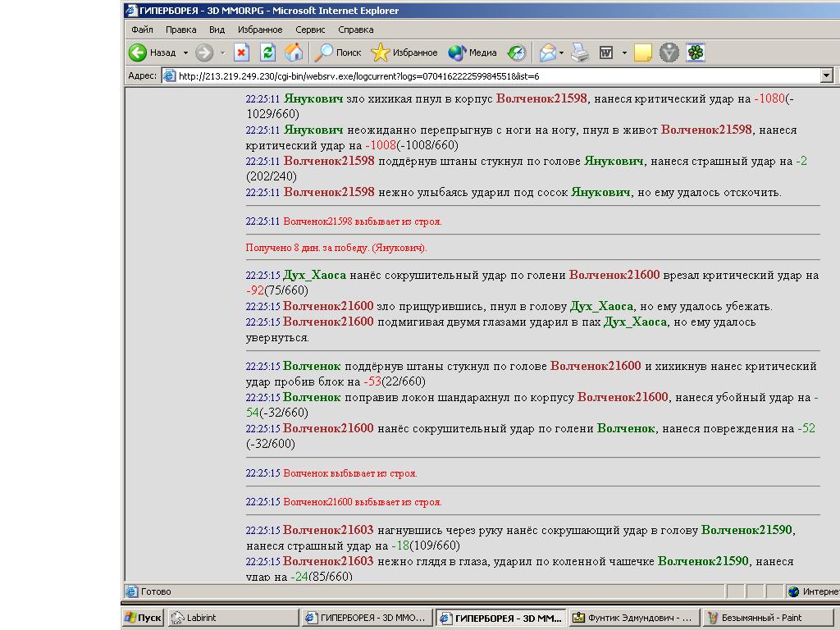840x630 pixels.
Task: Click the Stop loading icon
Action: click(x=242, y=52)
